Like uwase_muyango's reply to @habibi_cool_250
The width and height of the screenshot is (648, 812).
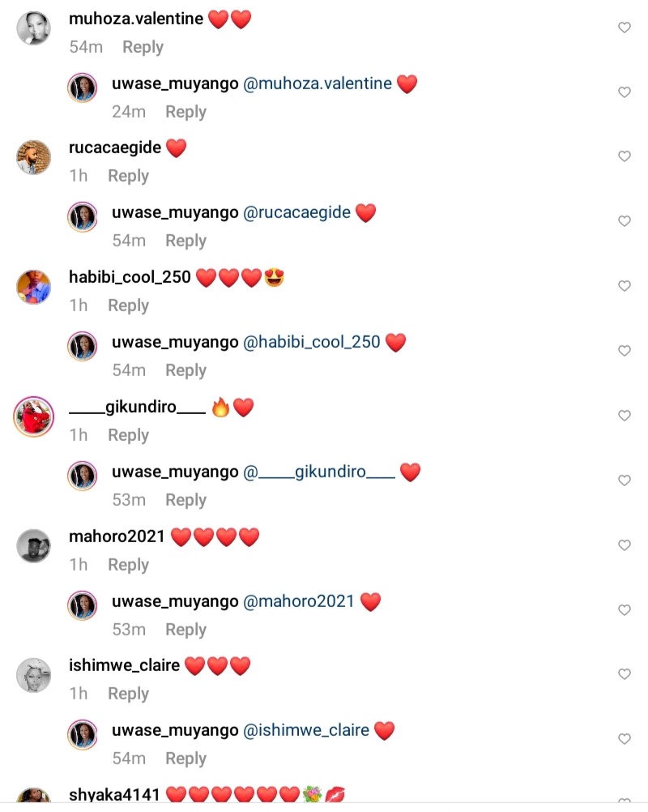pos(625,351)
